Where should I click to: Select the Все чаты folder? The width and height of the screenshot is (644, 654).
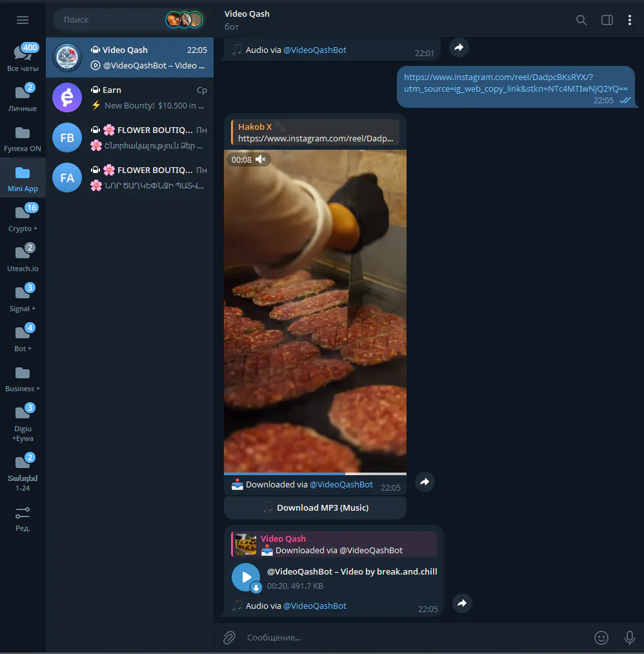click(x=23, y=57)
